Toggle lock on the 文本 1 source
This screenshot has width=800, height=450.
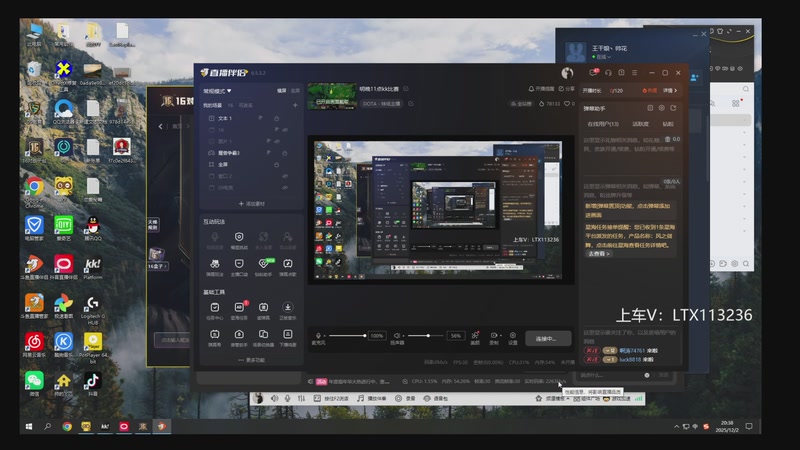coord(277,118)
